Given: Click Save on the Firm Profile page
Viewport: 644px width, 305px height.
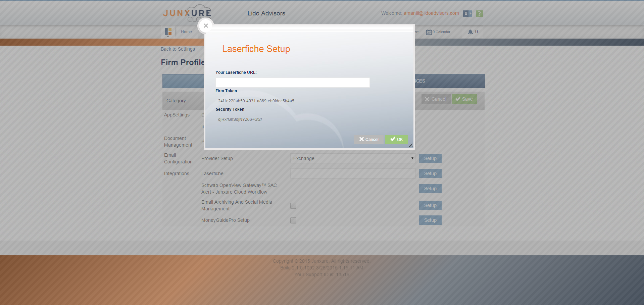Looking at the screenshot, I should pyautogui.click(x=464, y=99).
